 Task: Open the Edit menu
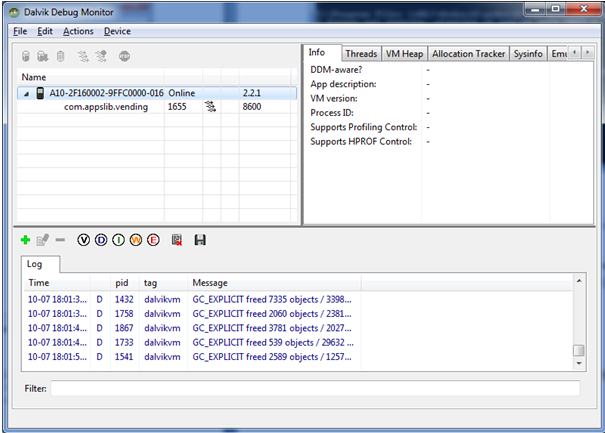click(x=45, y=31)
